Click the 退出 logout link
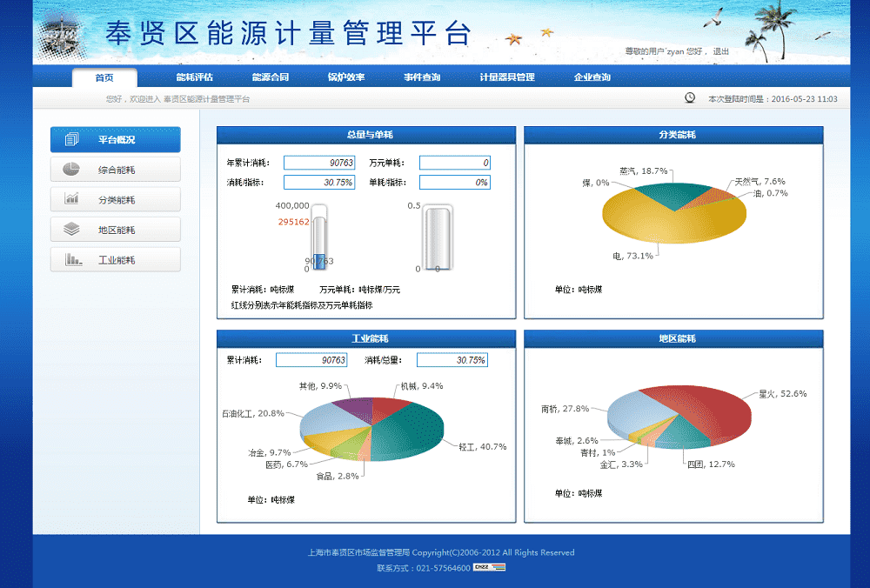870x588 pixels. pos(720,51)
